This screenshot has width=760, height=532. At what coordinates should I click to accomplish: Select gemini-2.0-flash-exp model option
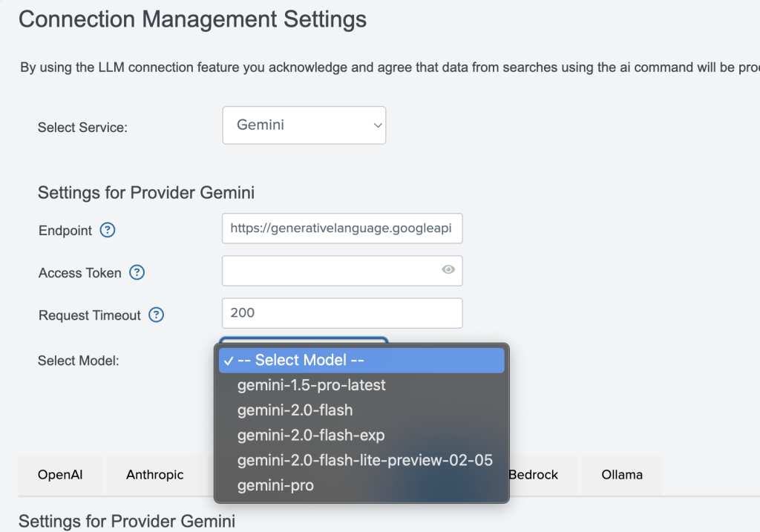click(361, 435)
